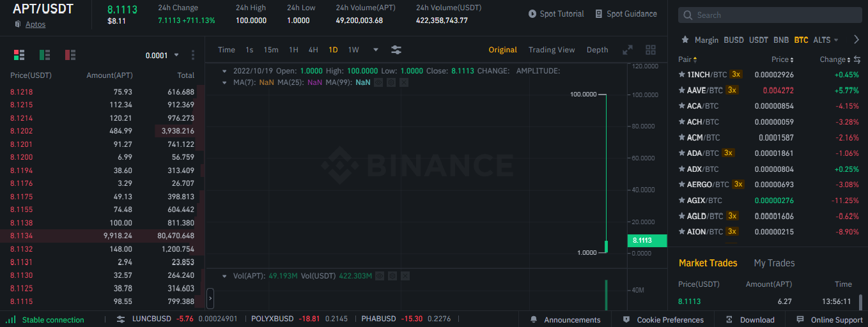Image resolution: width=868 pixels, height=327 pixels.
Task: Collapse the MA indicator line arrow
Action: [224, 82]
